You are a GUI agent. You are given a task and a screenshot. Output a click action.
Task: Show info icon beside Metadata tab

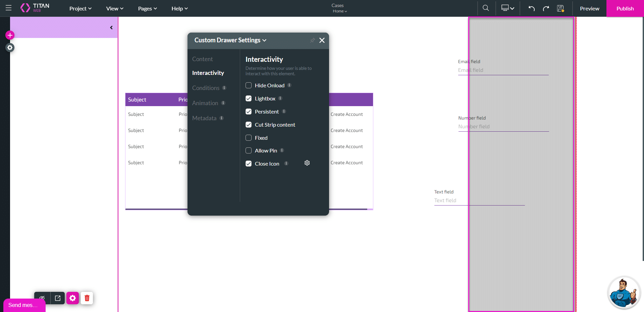click(x=222, y=118)
